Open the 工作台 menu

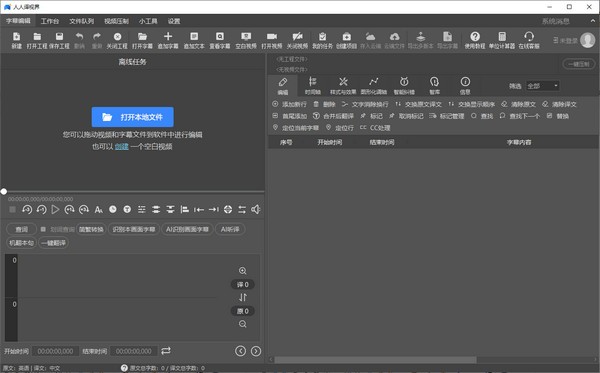(x=50, y=21)
